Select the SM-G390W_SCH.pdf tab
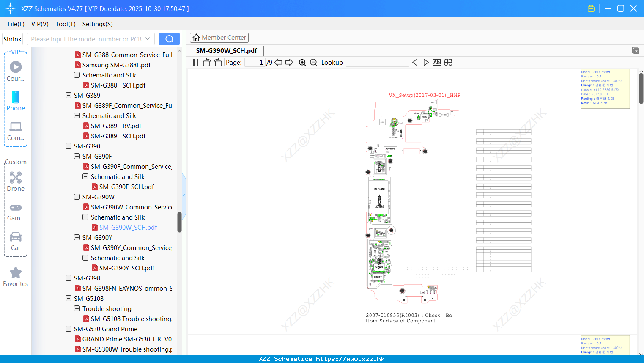Image resolution: width=644 pixels, height=363 pixels. point(227,50)
